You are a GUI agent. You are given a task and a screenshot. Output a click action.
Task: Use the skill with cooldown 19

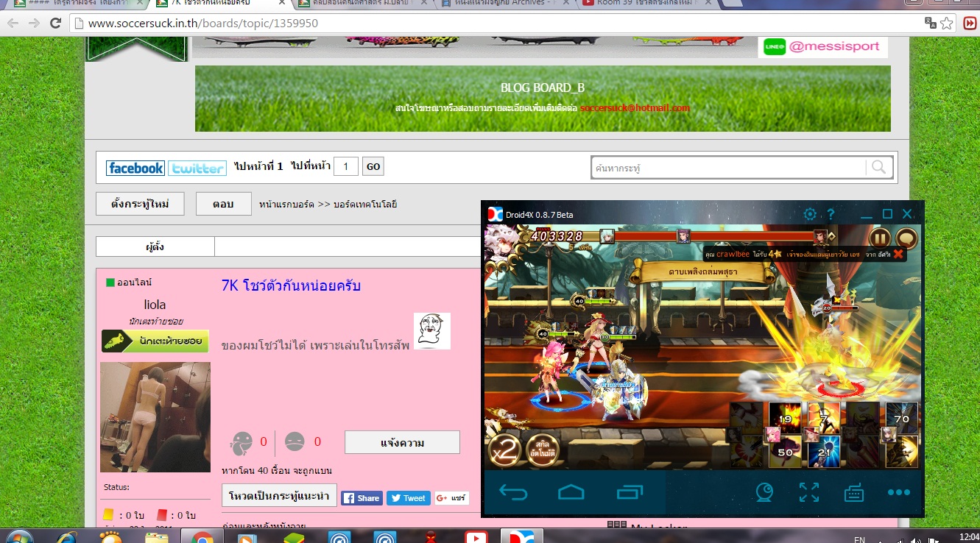[x=785, y=418]
